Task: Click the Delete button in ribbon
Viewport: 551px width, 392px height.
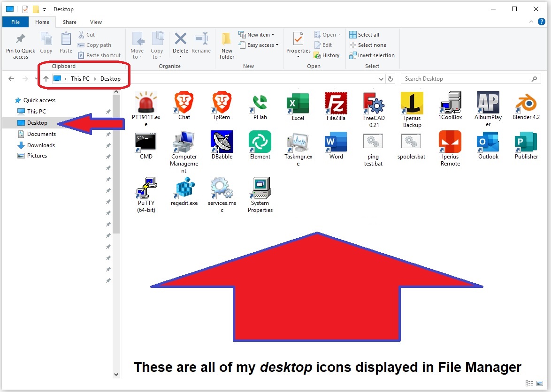Action: pyautogui.click(x=180, y=42)
